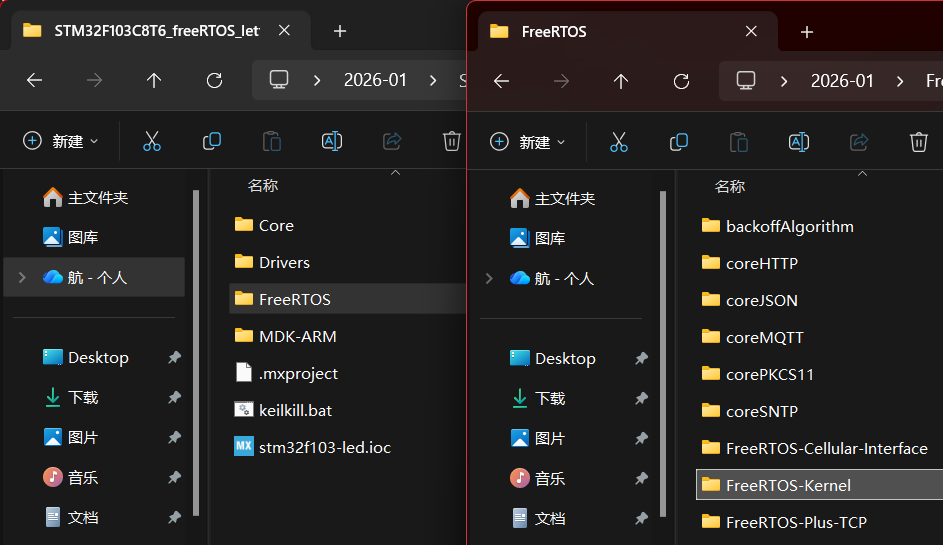Close the FreeRTOS tab
The width and height of the screenshot is (943, 545).
click(x=751, y=31)
